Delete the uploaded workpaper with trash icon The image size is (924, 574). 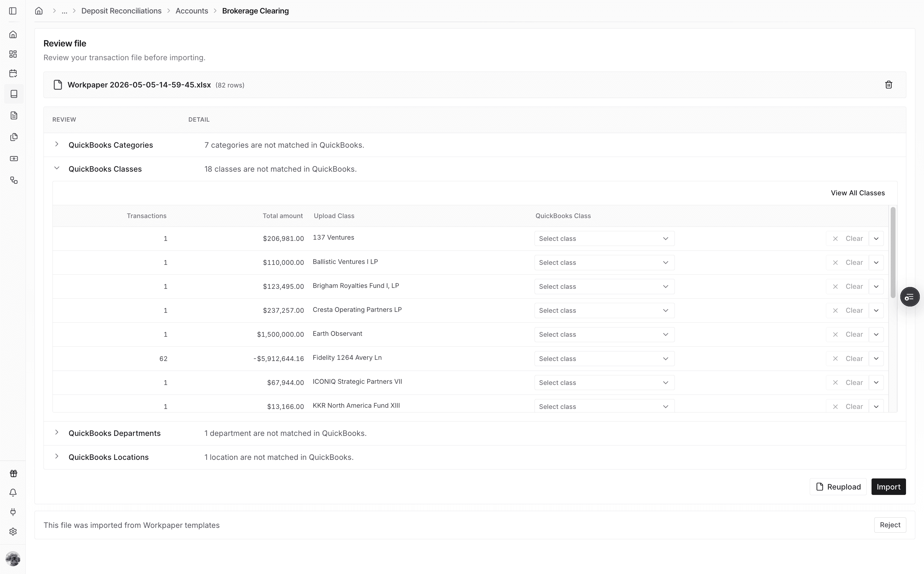click(x=888, y=85)
